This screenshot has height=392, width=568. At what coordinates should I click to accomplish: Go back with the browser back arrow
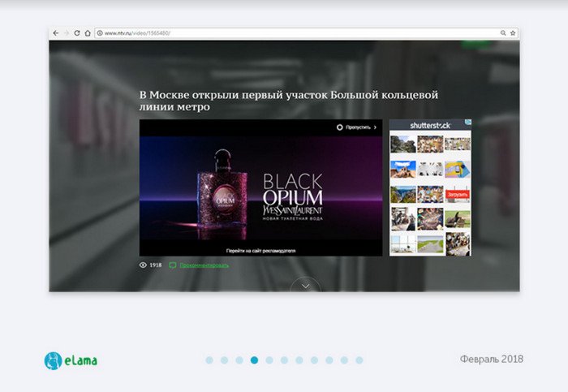tap(56, 33)
